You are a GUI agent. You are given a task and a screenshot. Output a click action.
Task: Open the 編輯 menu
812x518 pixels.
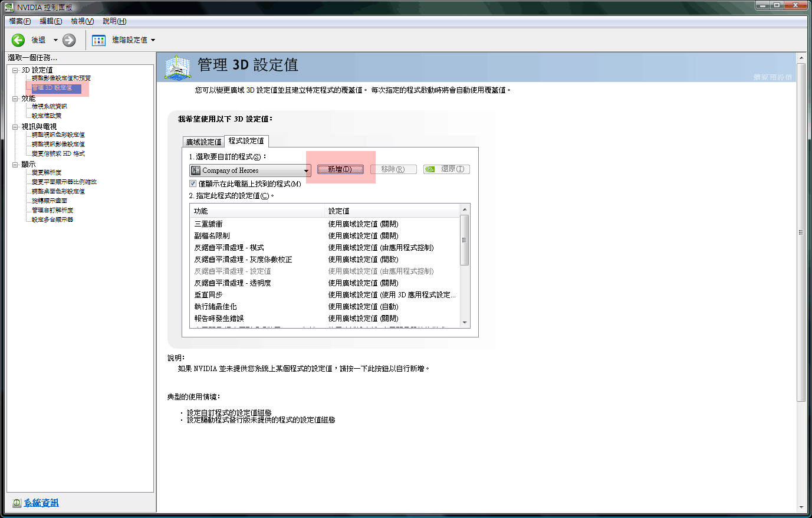pyautogui.click(x=51, y=21)
